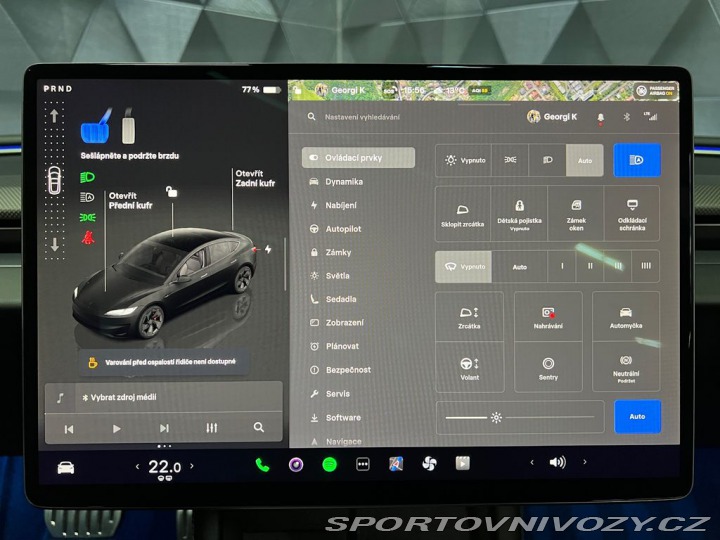Tap the unlock padlock above the car
Image resolution: width=720 pixels, height=540 pixels.
(171, 191)
